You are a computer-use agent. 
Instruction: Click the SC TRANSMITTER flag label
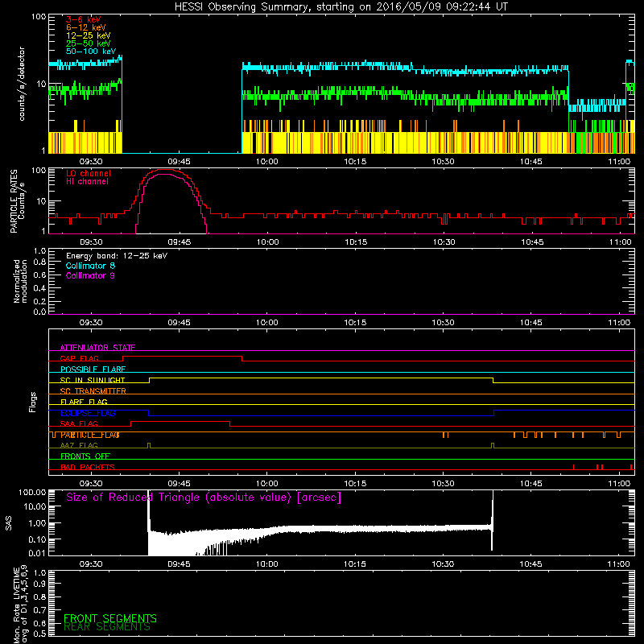pyautogui.click(x=93, y=391)
